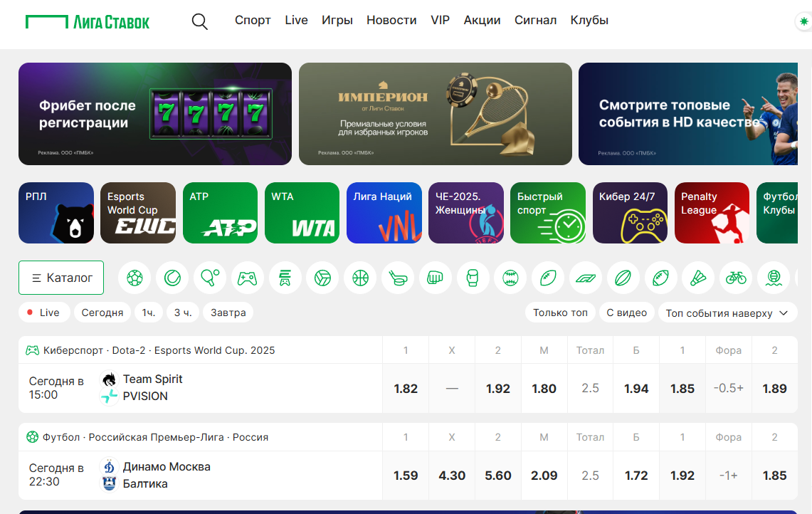This screenshot has width=812, height=514.
Task: Enable the С видео filter
Action: pos(626,313)
